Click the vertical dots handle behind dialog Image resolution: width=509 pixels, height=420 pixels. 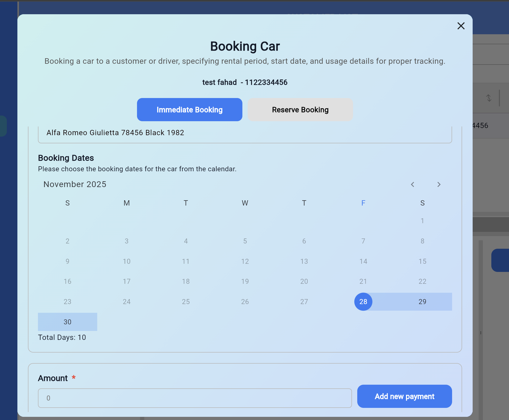point(481,333)
